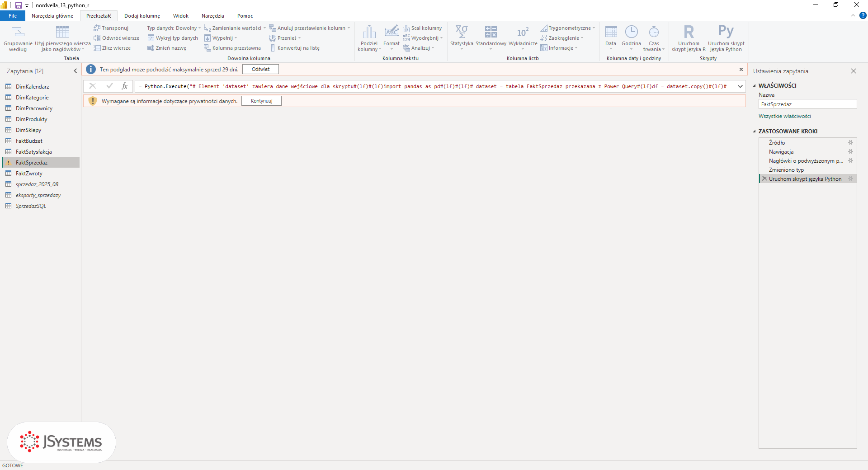
Task: Switch to the Widok tab
Action: pos(181,16)
